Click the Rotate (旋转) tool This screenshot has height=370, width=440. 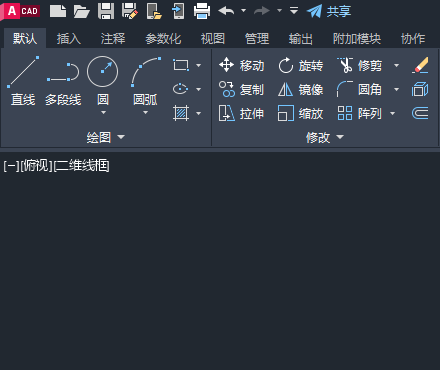tap(301, 65)
